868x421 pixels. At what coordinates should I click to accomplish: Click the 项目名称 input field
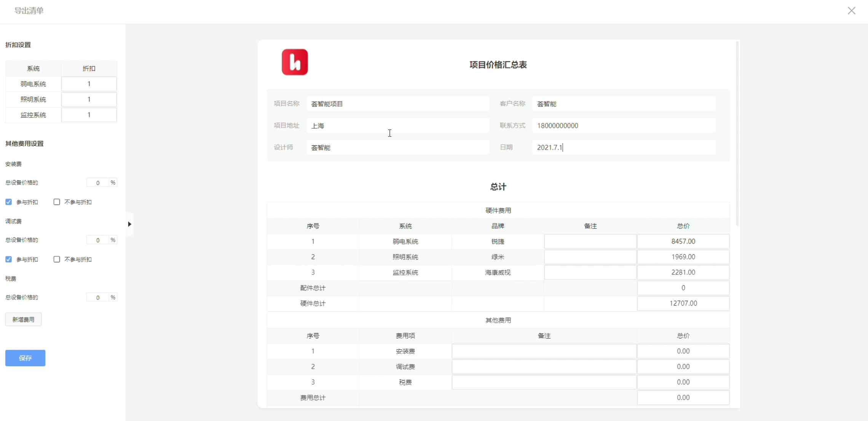pos(398,104)
